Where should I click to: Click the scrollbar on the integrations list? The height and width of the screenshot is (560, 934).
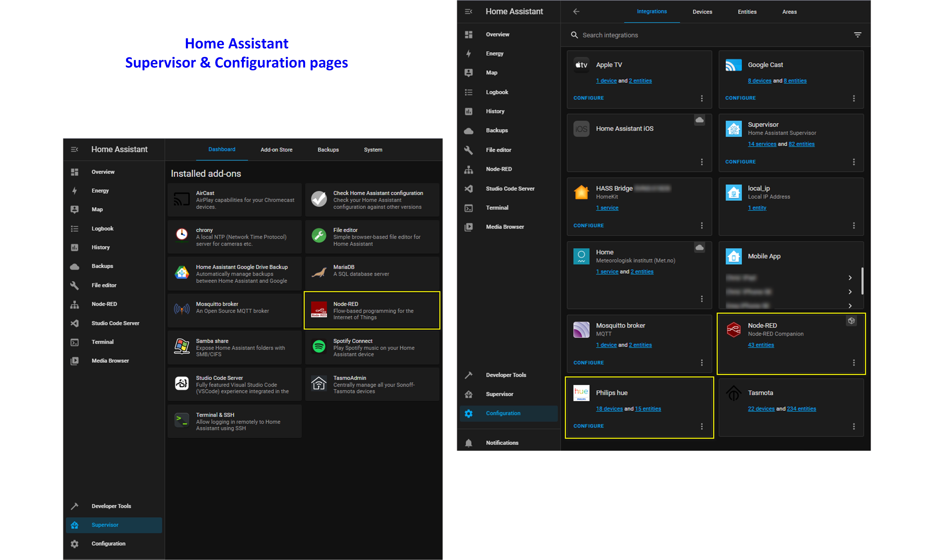pos(862,281)
